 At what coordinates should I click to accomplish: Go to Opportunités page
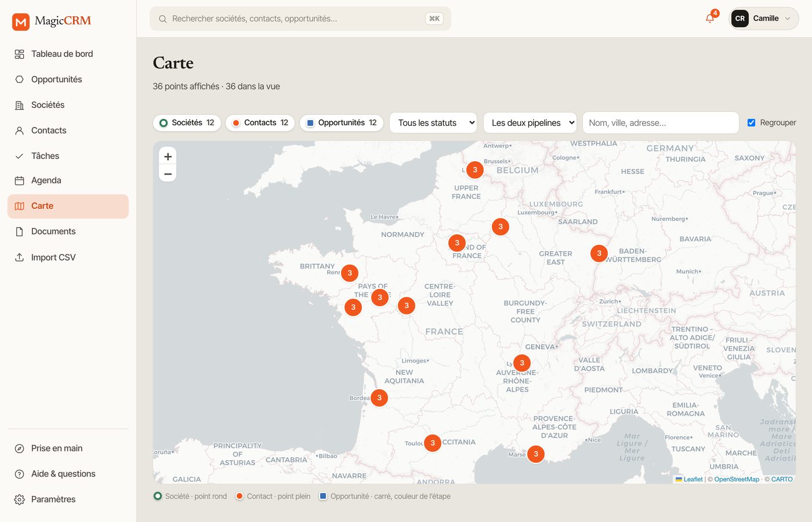68,79
